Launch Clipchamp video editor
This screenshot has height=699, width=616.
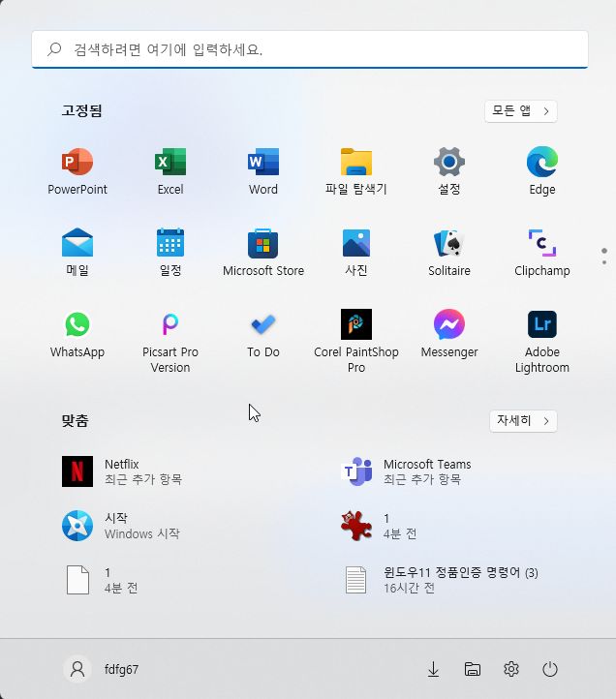click(x=542, y=253)
